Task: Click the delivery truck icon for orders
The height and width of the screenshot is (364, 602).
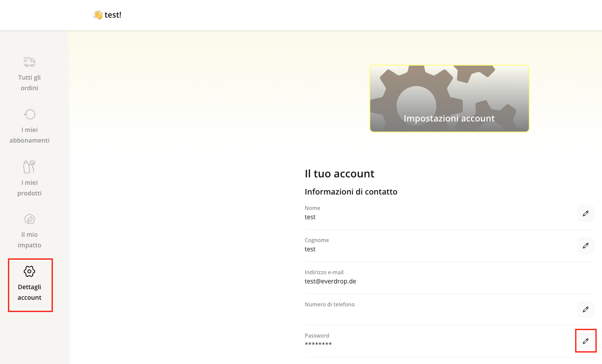Action: point(30,62)
